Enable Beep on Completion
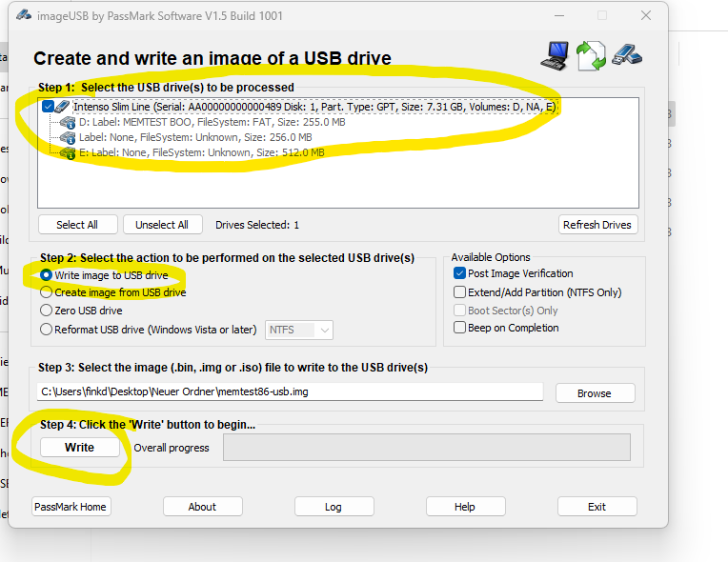728x562 pixels. click(459, 328)
